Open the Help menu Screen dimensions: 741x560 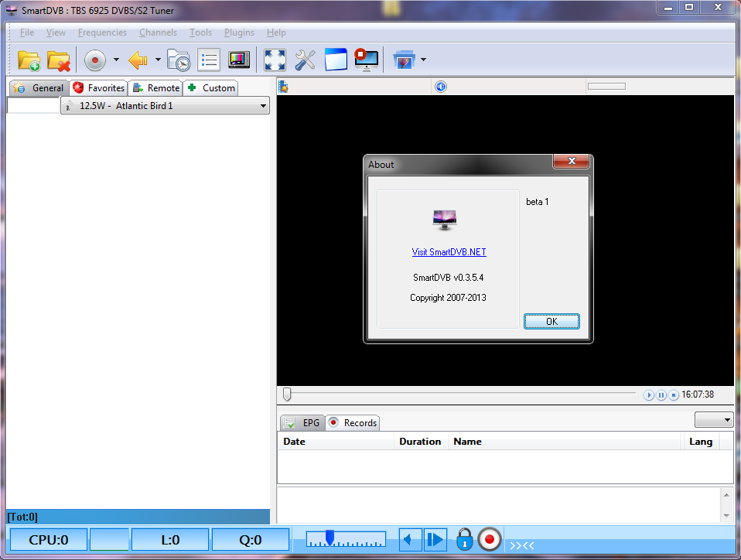276,32
